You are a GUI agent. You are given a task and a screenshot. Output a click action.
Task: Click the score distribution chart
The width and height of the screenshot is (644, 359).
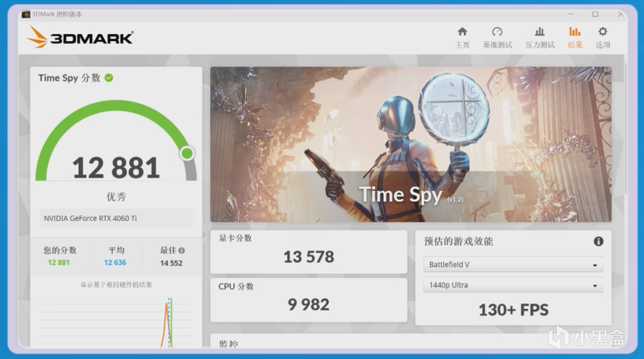coord(117,323)
